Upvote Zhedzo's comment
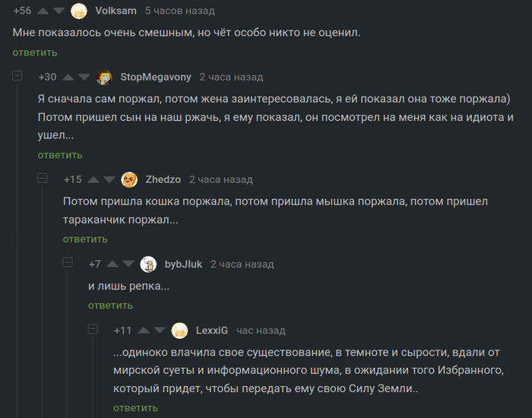This screenshot has width=532, height=418. pyautogui.click(x=93, y=179)
